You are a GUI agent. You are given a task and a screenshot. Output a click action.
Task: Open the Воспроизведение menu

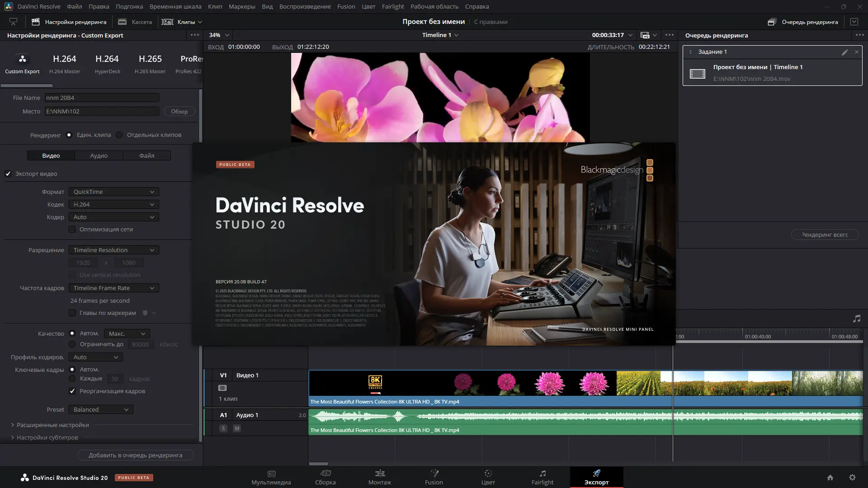(x=305, y=6)
